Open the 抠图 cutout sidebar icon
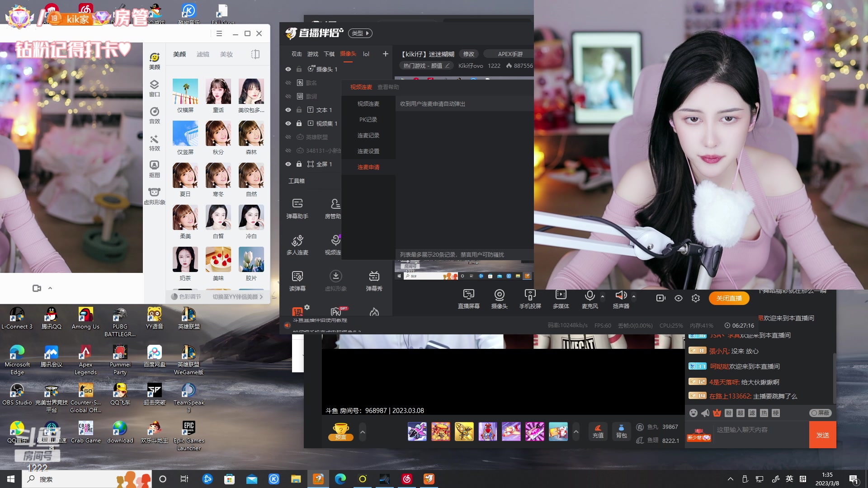The height and width of the screenshot is (488, 868). point(155,169)
